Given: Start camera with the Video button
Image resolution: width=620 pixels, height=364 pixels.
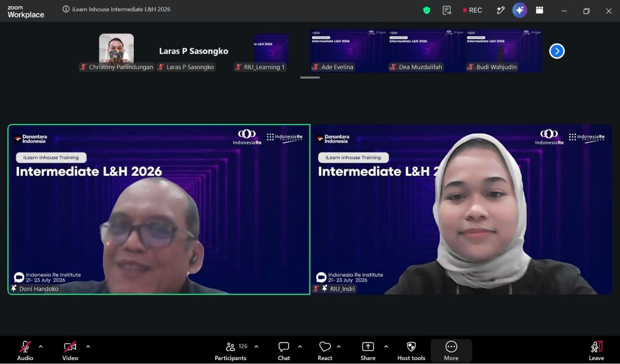Looking at the screenshot, I should (70, 350).
